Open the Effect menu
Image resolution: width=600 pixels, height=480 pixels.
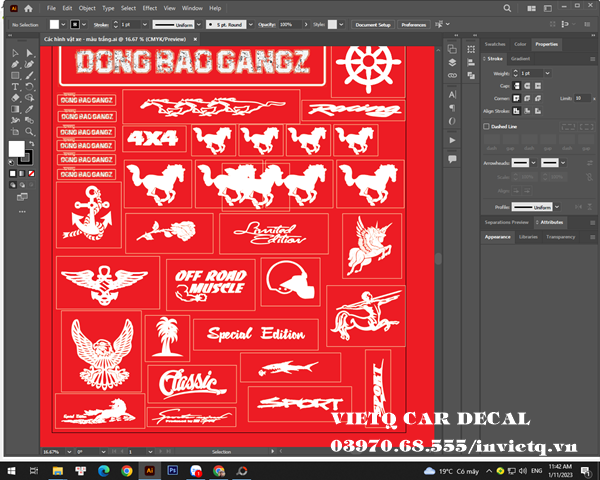[x=149, y=8]
